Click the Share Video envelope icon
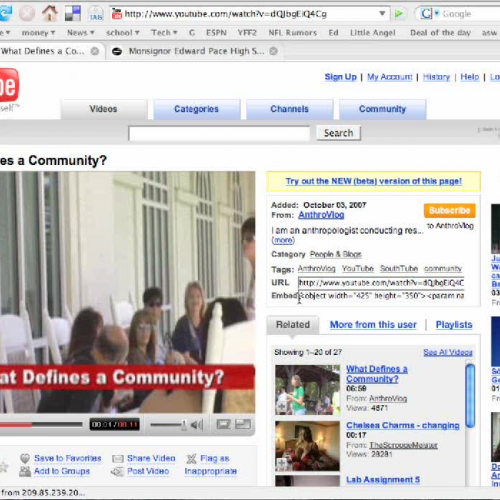Image resolution: width=500 pixels, height=500 pixels. click(118, 459)
